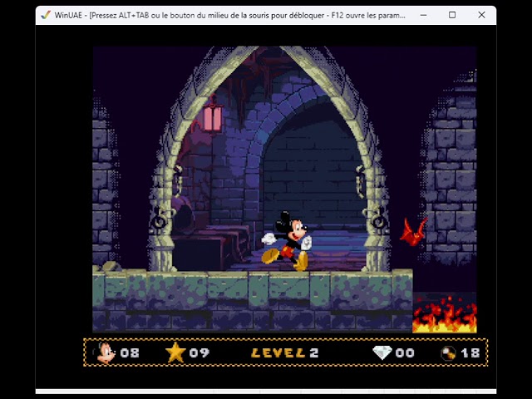This screenshot has width=532, height=399.
Task: Click the marble ammo icon in HUD
Action: 448,353
